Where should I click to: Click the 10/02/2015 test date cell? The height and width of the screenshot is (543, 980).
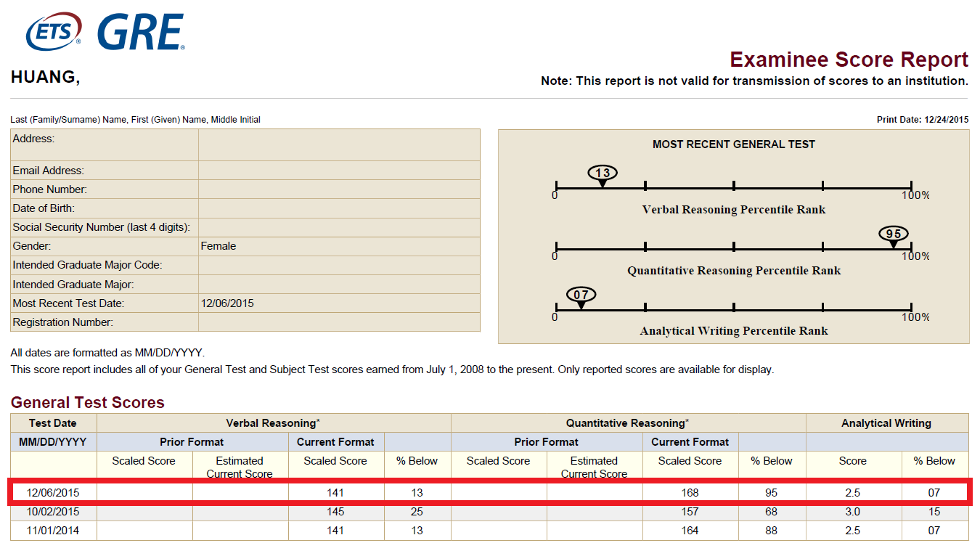click(x=53, y=512)
